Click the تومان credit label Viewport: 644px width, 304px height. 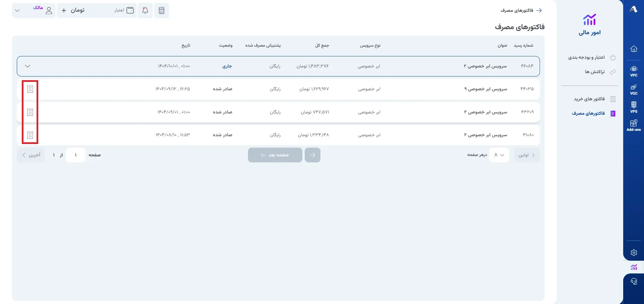pos(78,10)
